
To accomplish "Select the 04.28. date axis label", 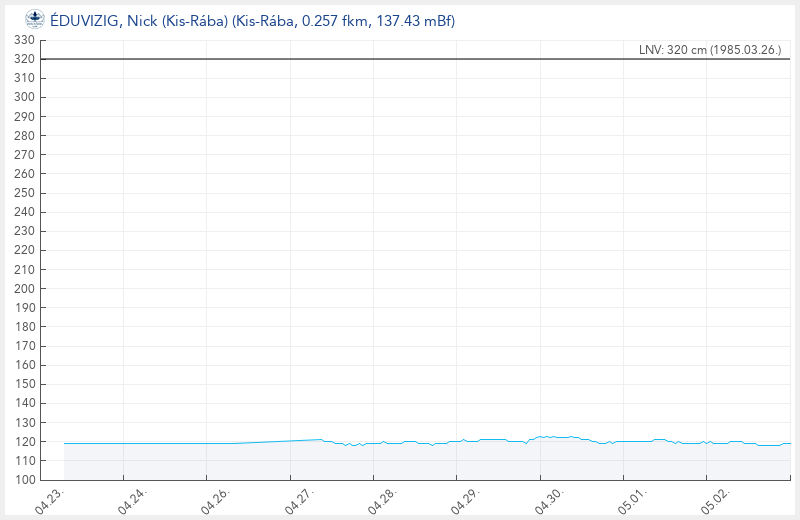I will [x=382, y=501].
